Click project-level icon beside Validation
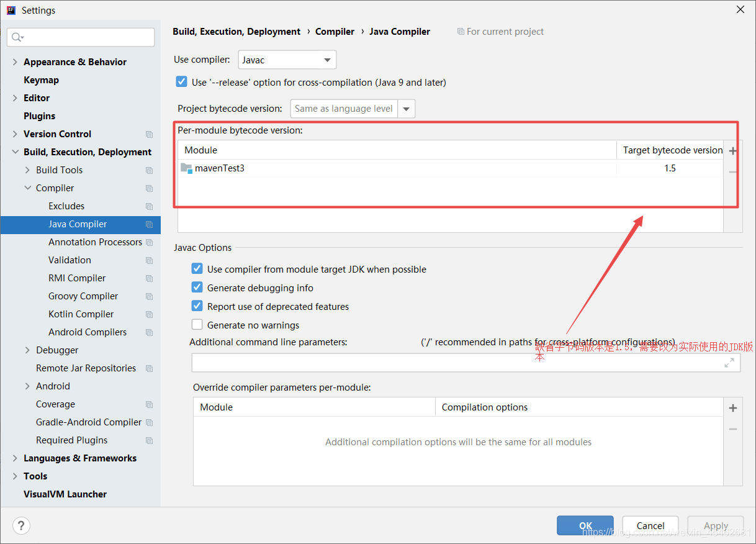Screen dimensions: 756x544 tap(149, 260)
